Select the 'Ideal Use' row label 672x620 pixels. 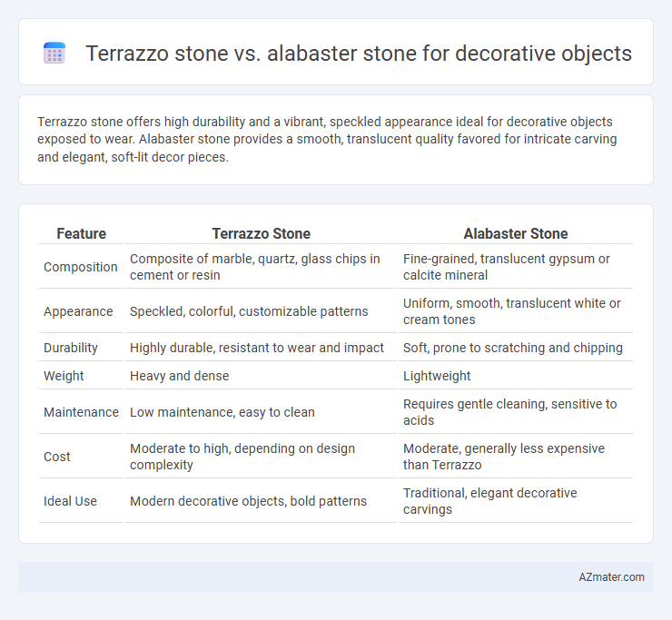click(x=70, y=501)
